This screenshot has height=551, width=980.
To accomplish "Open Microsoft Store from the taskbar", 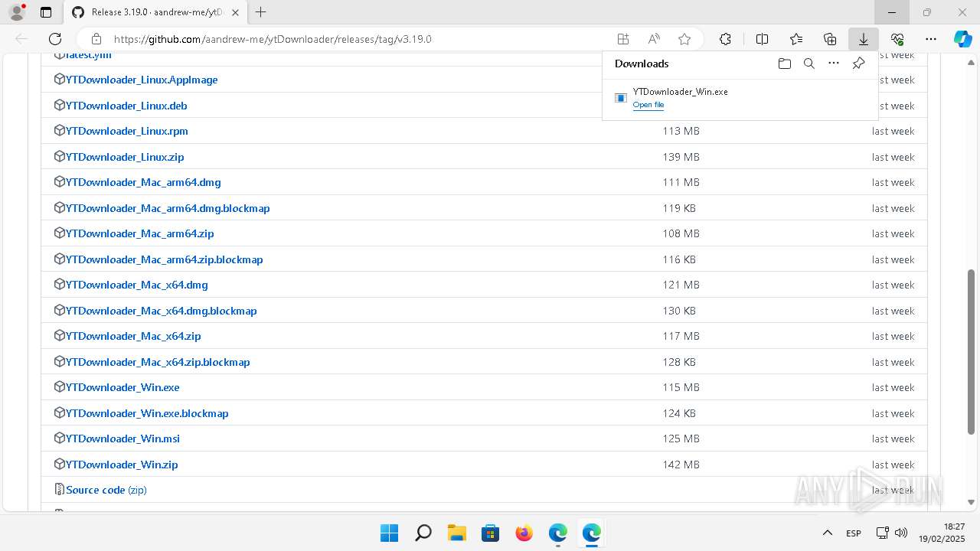I will (x=491, y=533).
